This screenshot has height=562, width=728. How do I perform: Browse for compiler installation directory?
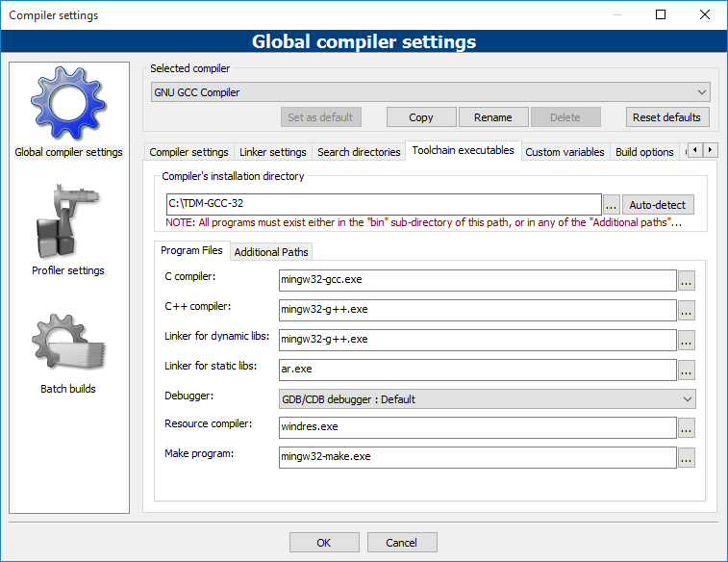point(612,205)
